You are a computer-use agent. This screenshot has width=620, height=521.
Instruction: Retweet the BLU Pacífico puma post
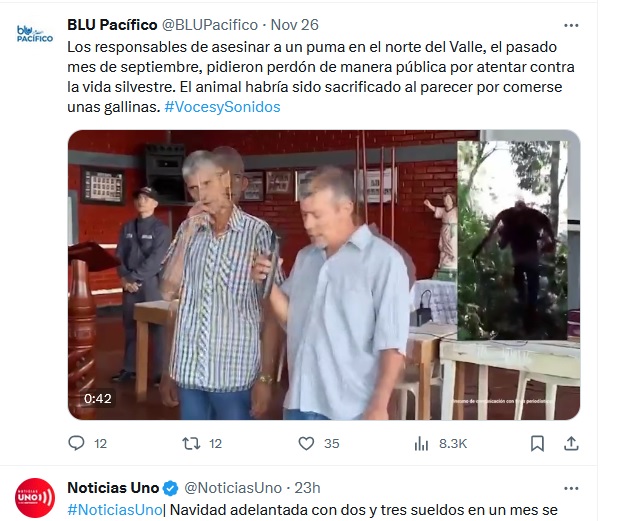191,443
